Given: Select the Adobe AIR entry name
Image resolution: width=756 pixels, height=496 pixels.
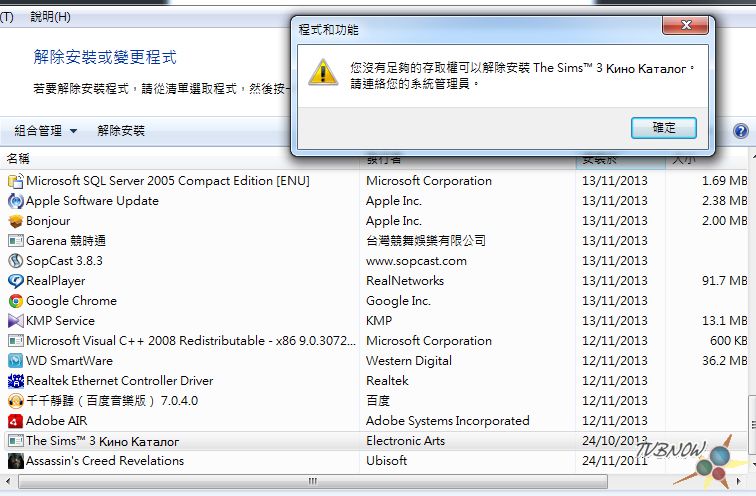Looking at the screenshot, I should coord(56,421).
